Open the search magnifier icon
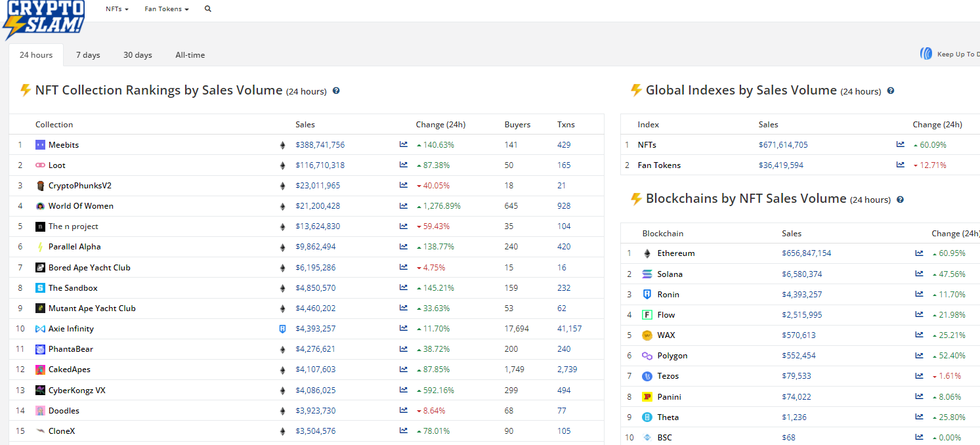Screen dimensions: 980x445 point(208,9)
